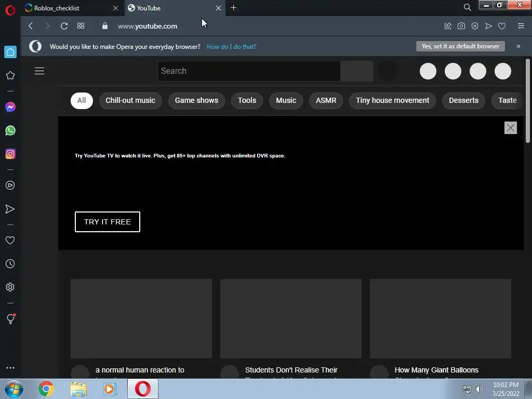Open Windows Explorer from the taskbar

click(78, 389)
